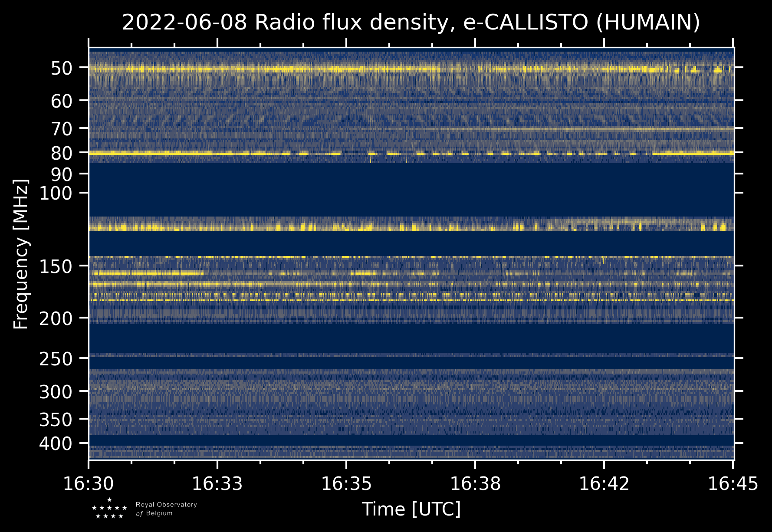Select the Time [UTC] axis label
This screenshot has width=772, height=532.
[411, 509]
